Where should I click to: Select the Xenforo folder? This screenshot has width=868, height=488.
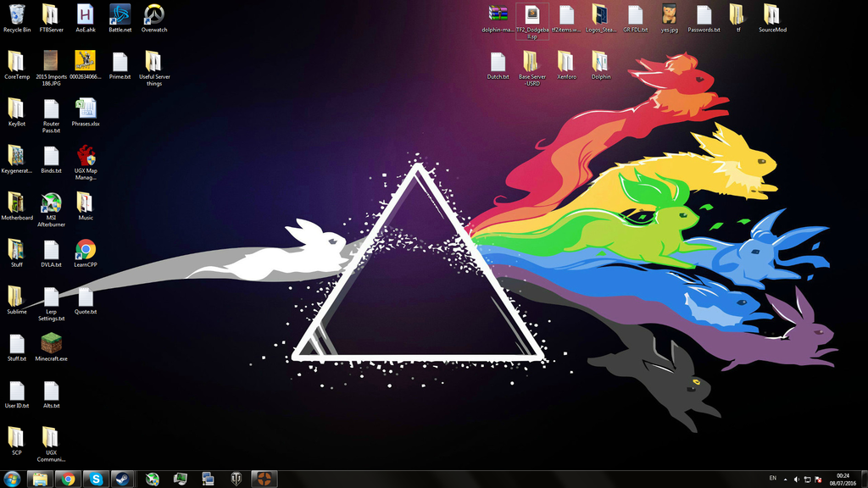566,65
